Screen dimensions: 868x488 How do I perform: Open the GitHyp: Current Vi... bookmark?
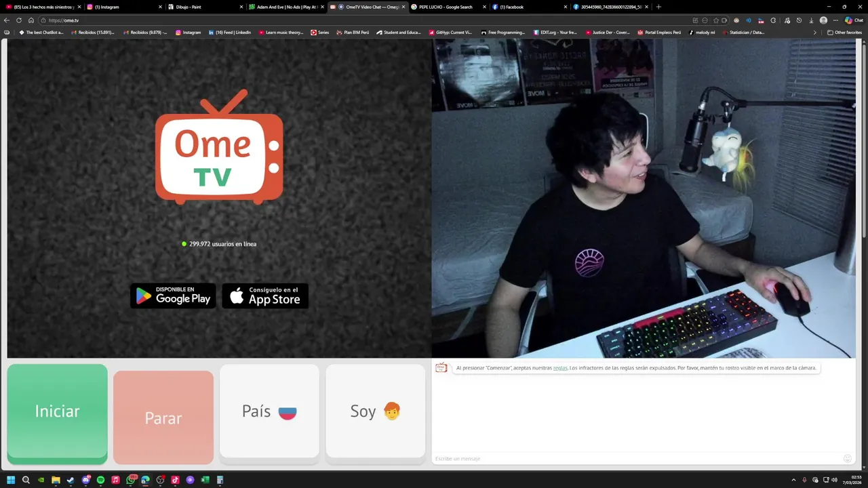[450, 32]
